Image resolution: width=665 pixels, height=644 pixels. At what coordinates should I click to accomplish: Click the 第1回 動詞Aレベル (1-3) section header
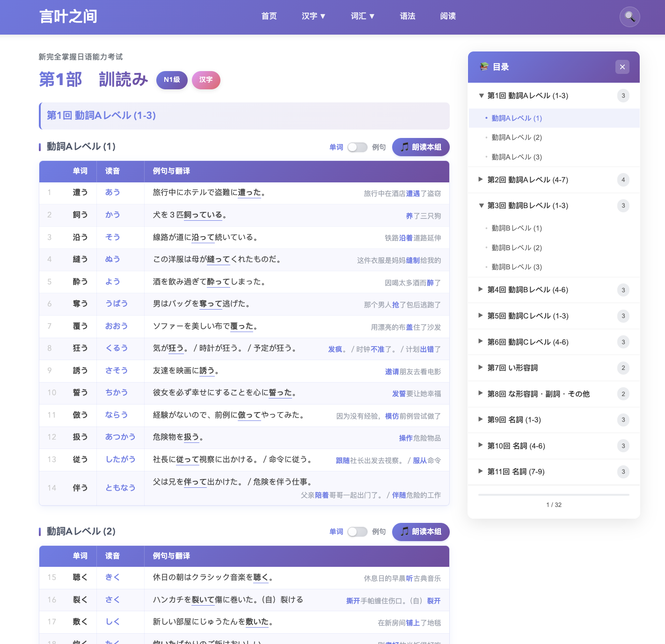(x=244, y=116)
